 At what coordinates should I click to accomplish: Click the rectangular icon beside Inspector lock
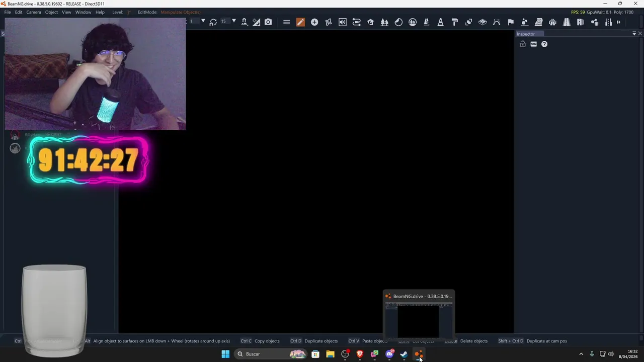(x=533, y=44)
